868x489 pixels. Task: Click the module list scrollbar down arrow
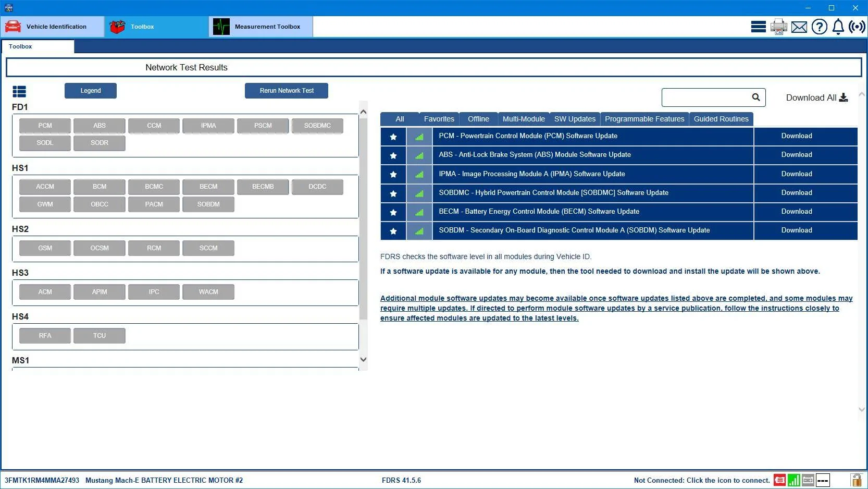point(363,359)
